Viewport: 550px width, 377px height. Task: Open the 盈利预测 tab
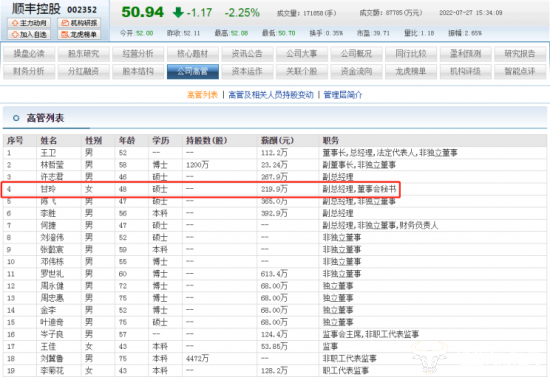click(x=465, y=54)
